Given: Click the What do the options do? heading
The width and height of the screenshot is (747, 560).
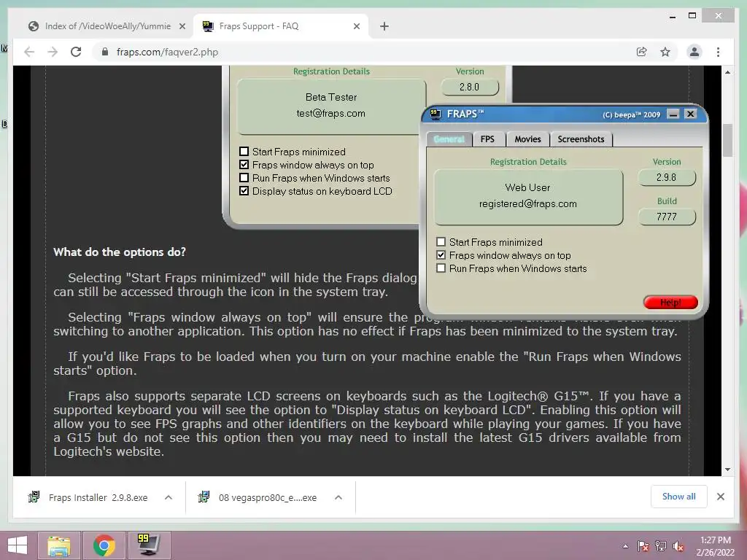Looking at the screenshot, I should point(120,252).
